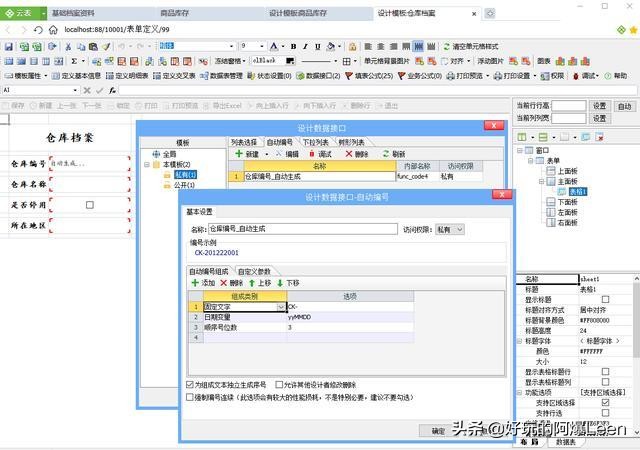Viewport: 640px width, 450px height.
Task: Click the 当前行行高 input field
Action: coord(569,106)
